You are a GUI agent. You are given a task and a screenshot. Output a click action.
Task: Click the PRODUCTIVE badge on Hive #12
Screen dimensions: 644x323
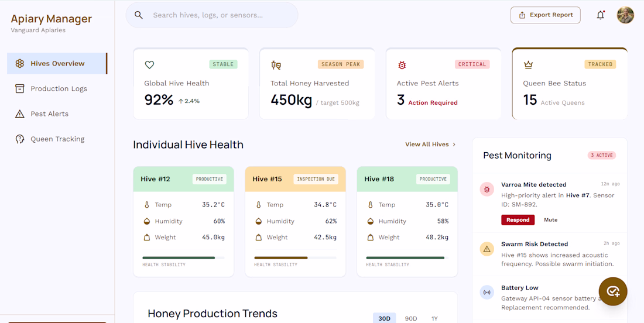pyautogui.click(x=210, y=180)
